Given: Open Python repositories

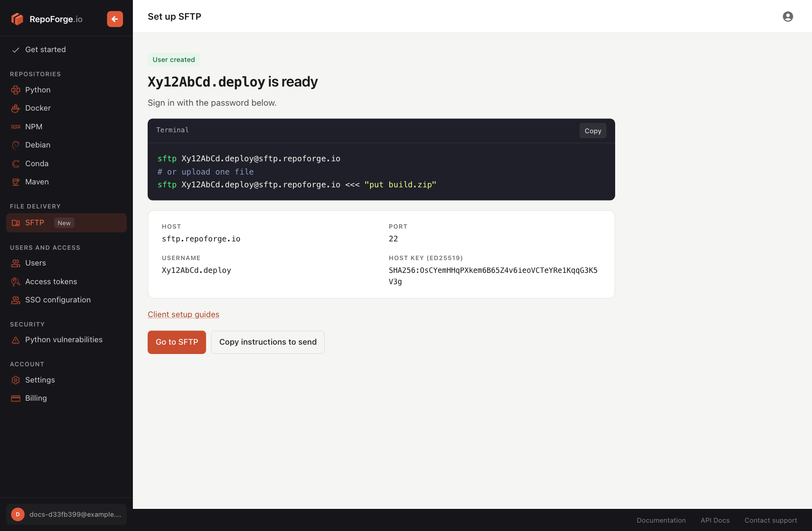Looking at the screenshot, I should [x=66, y=90].
